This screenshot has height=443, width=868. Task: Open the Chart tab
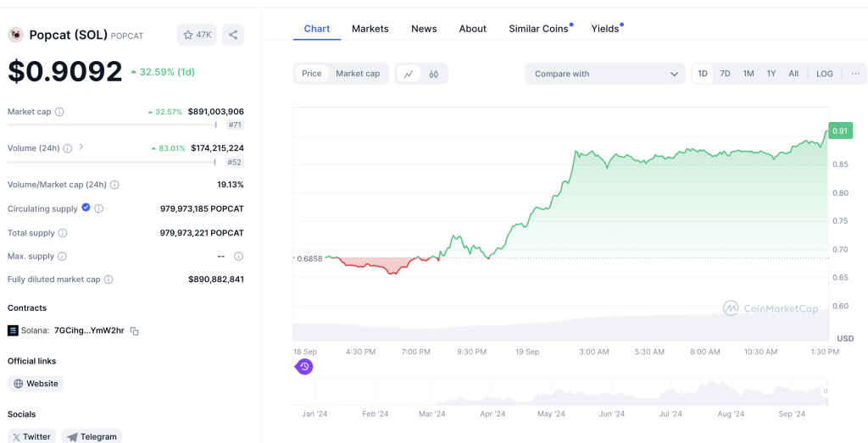(317, 29)
